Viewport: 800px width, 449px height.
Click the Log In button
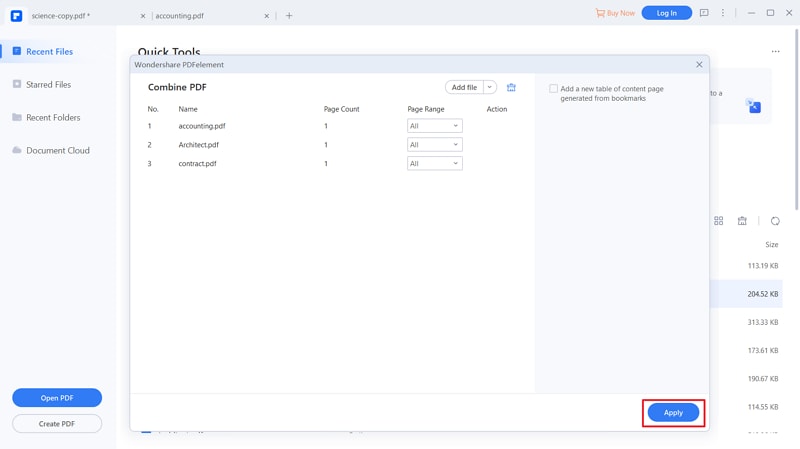coord(666,13)
